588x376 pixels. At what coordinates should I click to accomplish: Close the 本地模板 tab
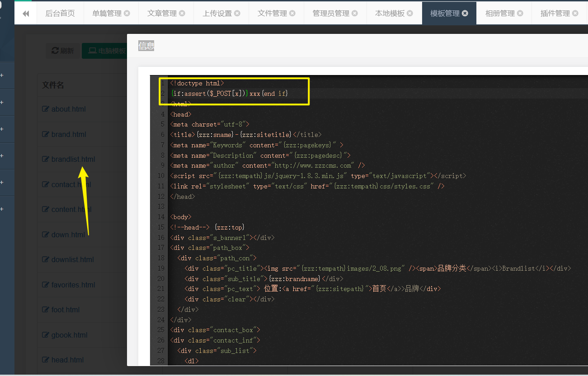[410, 13]
